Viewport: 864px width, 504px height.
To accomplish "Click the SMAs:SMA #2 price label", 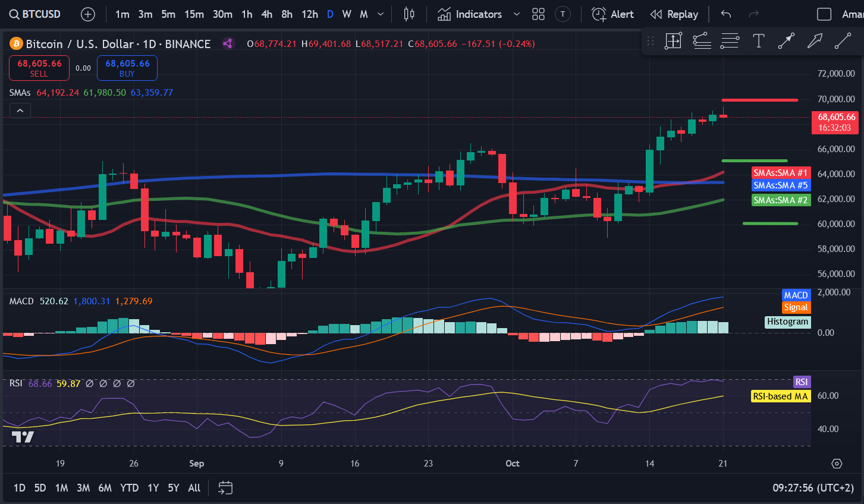I will [x=781, y=200].
